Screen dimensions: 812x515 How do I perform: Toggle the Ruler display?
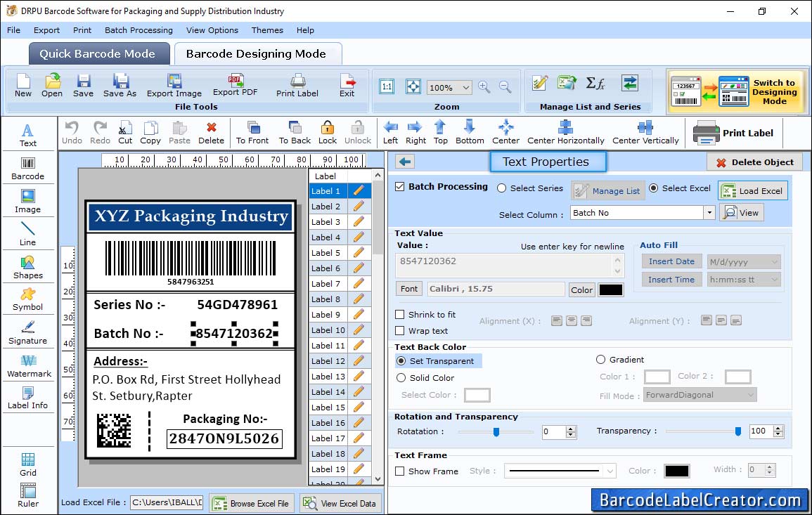click(x=28, y=496)
